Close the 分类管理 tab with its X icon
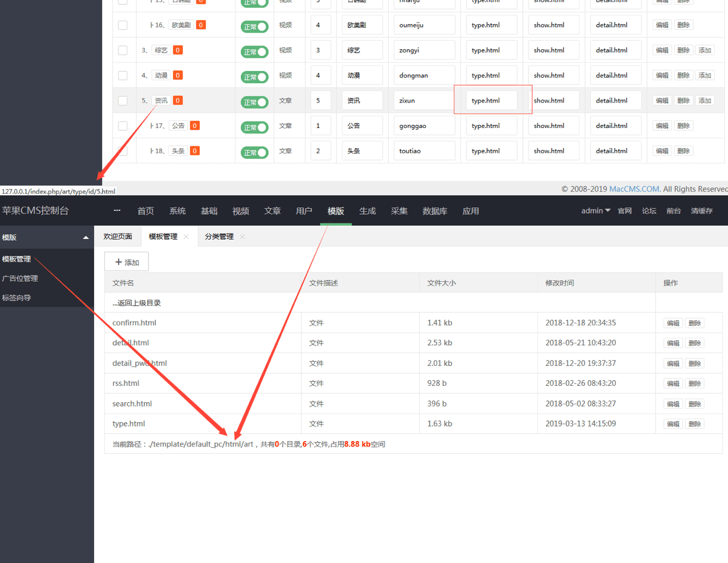Screen dimensions: 728x563 pyautogui.click(x=242, y=237)
